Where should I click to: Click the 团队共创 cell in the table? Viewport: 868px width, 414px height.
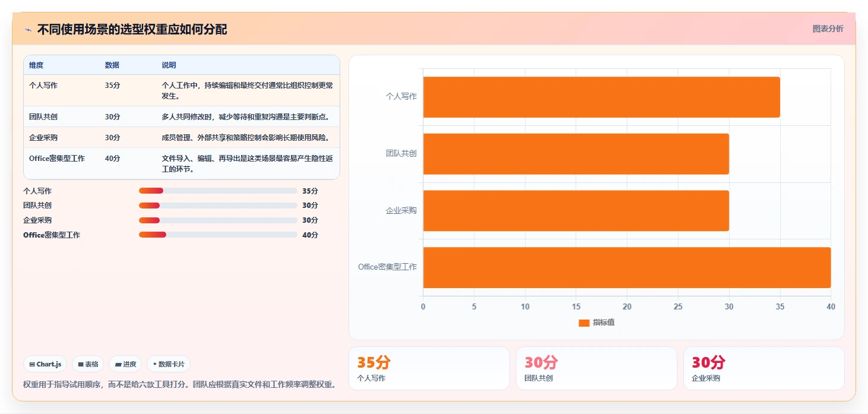[x=43, y=117]
